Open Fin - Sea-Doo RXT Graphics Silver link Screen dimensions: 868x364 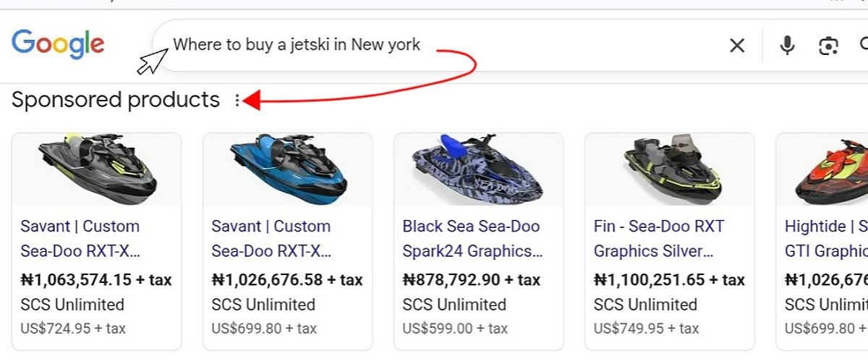658,239
